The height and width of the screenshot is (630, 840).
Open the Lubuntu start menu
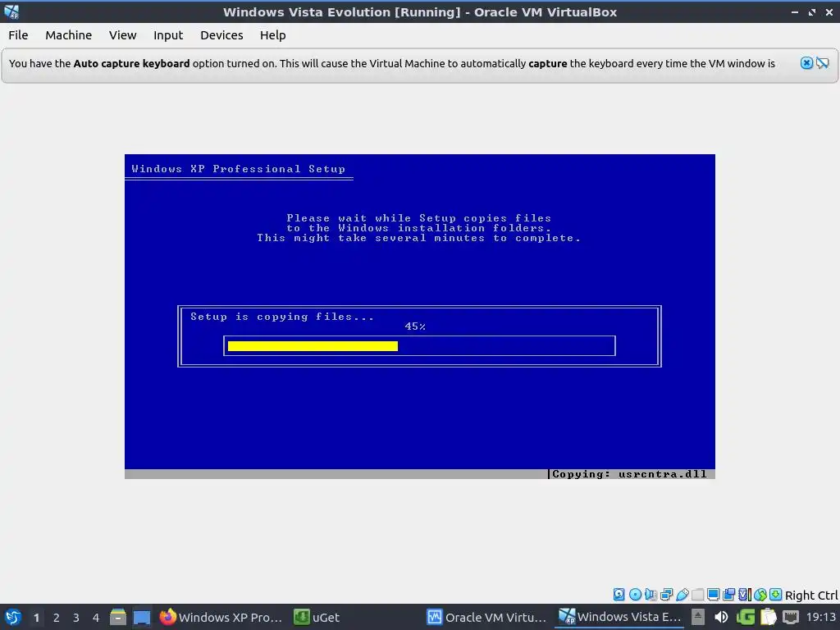[x=13, y=617]
